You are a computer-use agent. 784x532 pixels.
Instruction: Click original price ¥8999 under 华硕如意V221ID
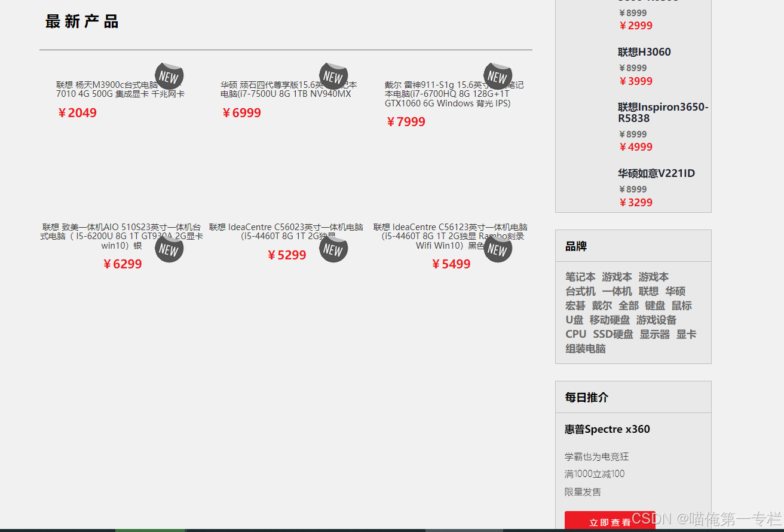pos(633,189)
